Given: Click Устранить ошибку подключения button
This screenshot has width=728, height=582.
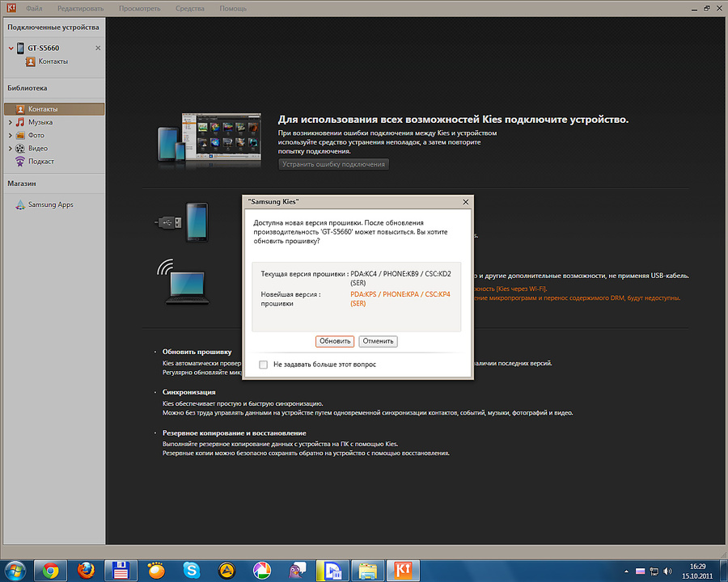Looking at the screenshot, I should 334,164.
